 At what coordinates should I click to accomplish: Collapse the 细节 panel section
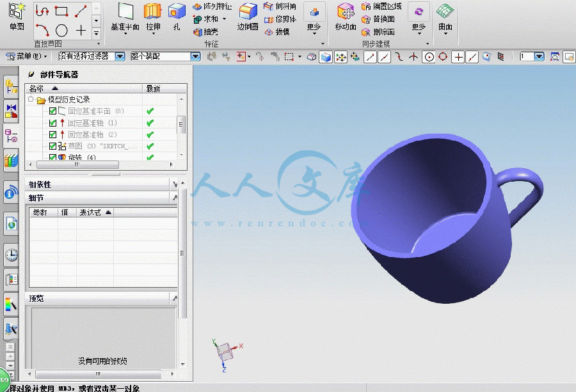tap(175, 198)
